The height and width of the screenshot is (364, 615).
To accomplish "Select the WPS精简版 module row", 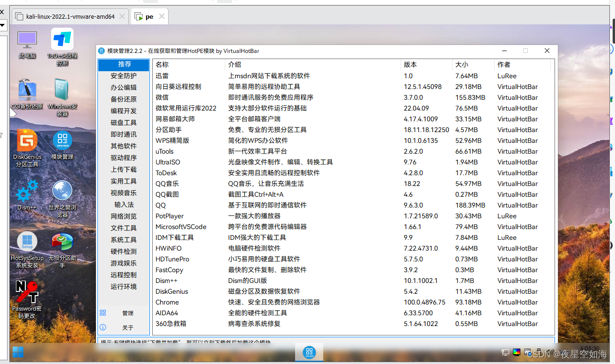I will [352, 141].
